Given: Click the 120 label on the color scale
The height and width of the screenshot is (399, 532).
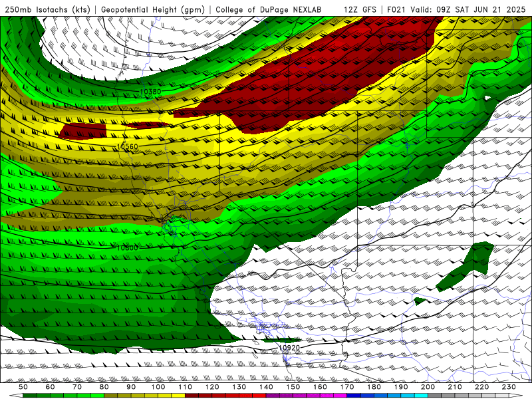Looking at the screenshot, I should [x=212, y=387].
